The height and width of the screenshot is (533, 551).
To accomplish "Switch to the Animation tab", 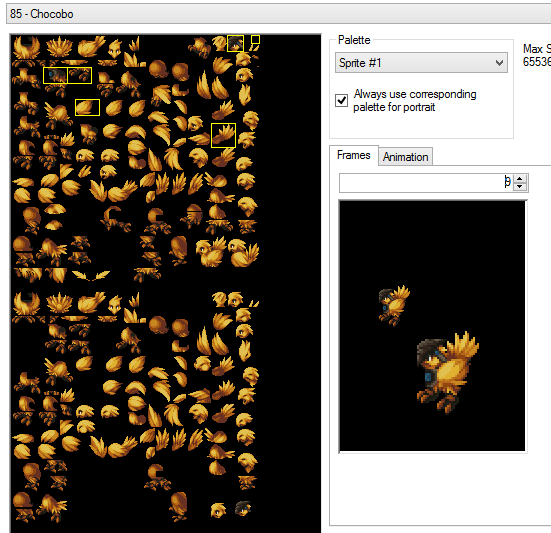I will pyautogui.click(x=406, y=157).
